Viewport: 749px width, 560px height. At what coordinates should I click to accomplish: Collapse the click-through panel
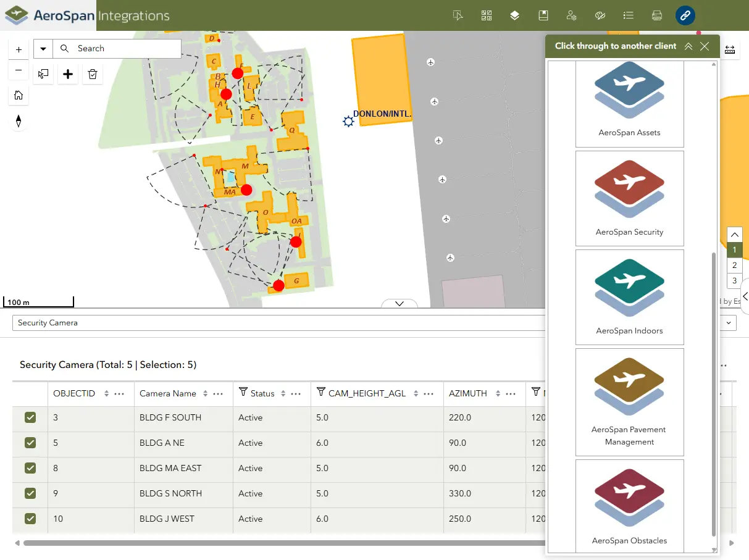(x=688, y=46)
